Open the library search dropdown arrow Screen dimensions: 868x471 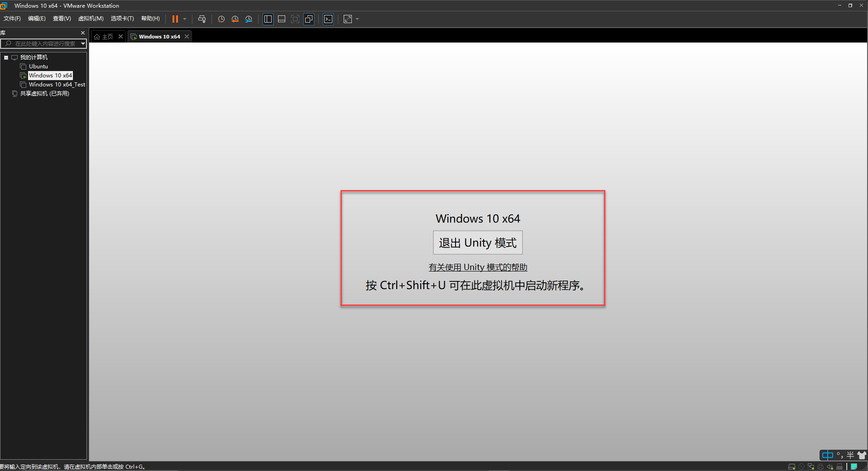tap(83, 43)
